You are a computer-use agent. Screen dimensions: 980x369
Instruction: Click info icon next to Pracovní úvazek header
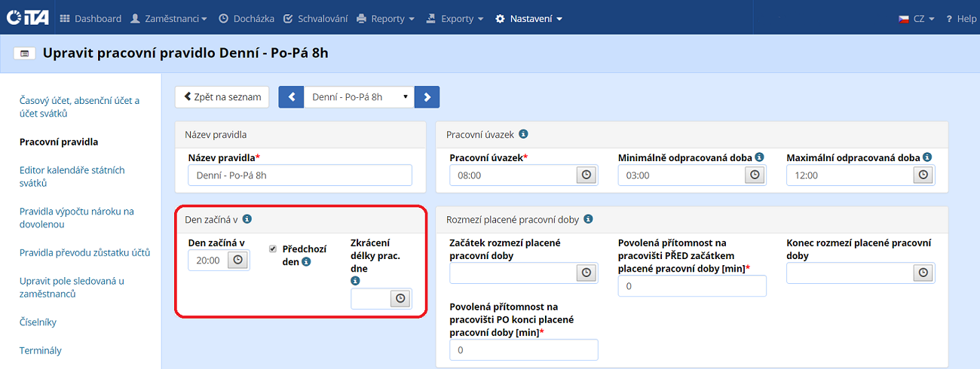click(523, 134)
